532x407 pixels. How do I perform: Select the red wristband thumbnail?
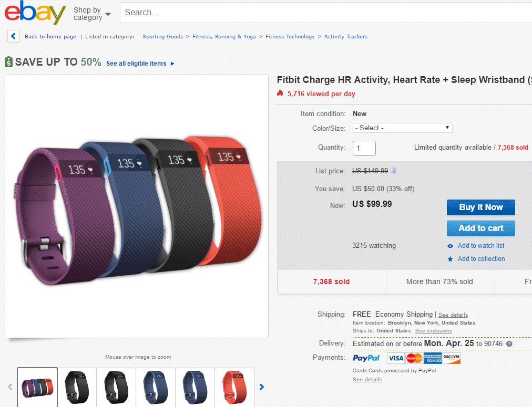pos(234,387)
